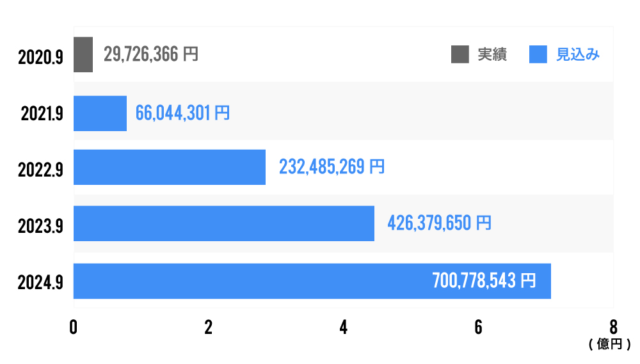The width and height of the screenshot is (640, 364).
Task: Click the gray 2020.9 bar
Action: pyautogui.click(x=83, y=54)
